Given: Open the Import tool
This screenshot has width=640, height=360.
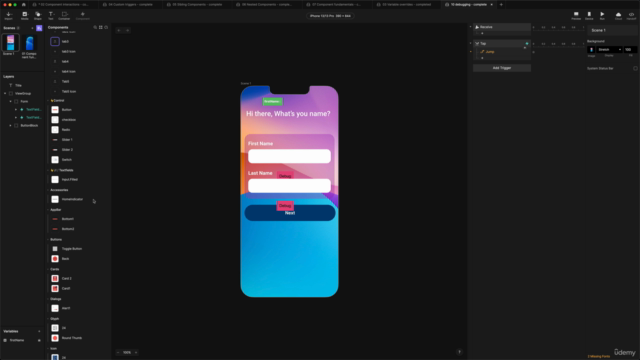Looking at the screenshot, I should click(8, 16).
